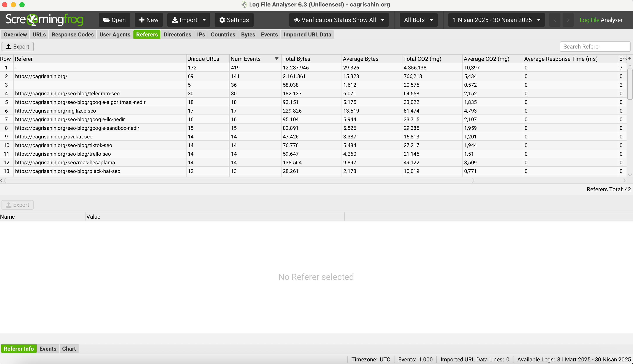Open the Settings dialog
The image size is (633, 364).
click(234, 20)
